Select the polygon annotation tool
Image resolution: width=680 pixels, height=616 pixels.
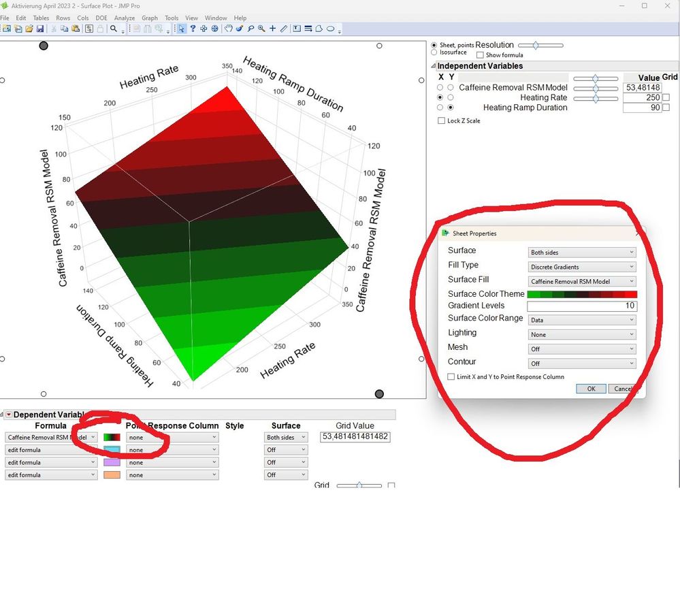(319, 29)
